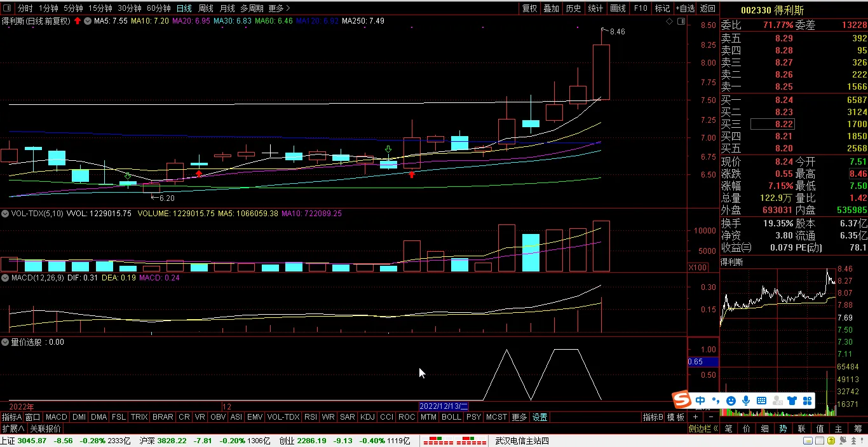Viewport: 868px width, 447px height.
Task: Click the 叠加 overlay button
Action: click(552, 8)
